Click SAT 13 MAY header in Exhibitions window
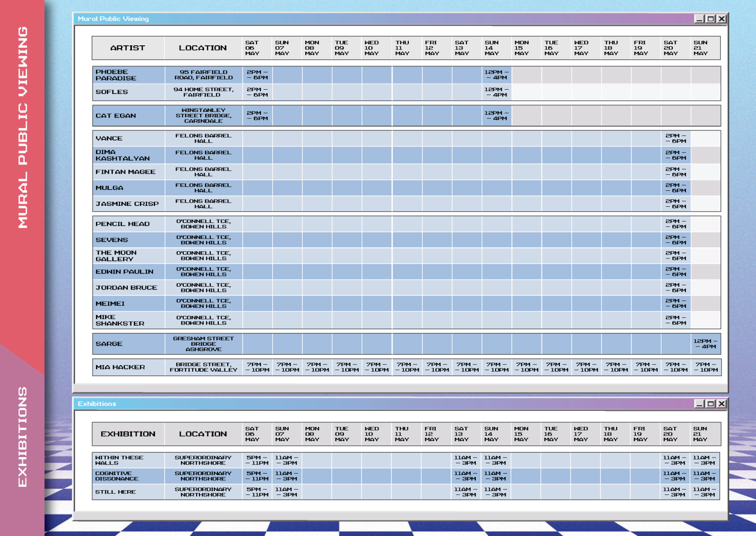Viewport: 756px width, 536px height. tap(462, 434)
